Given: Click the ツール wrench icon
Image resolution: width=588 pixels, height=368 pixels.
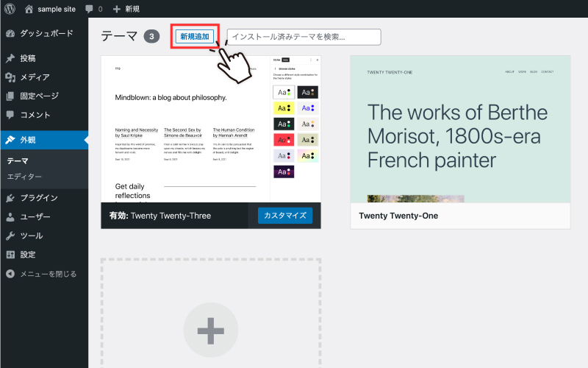Looking at the screenshot, I should click(10, 236).
